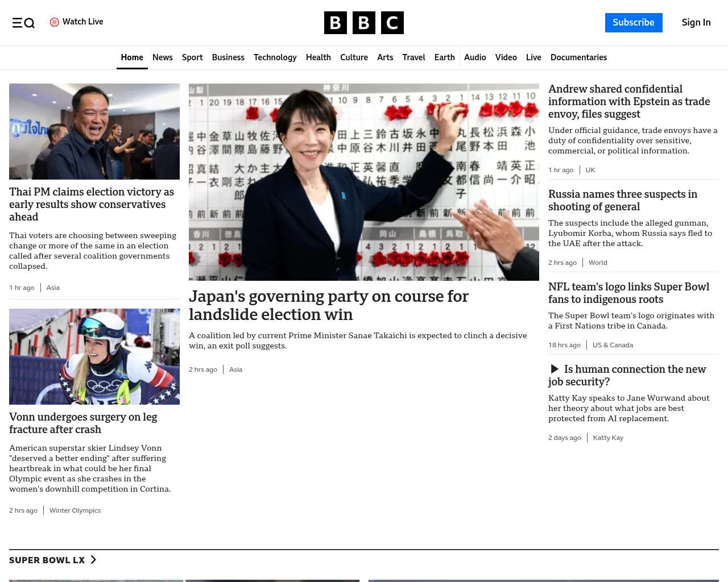Select the News tab
The width and height of the screenshot is (728, 582).
162,57
